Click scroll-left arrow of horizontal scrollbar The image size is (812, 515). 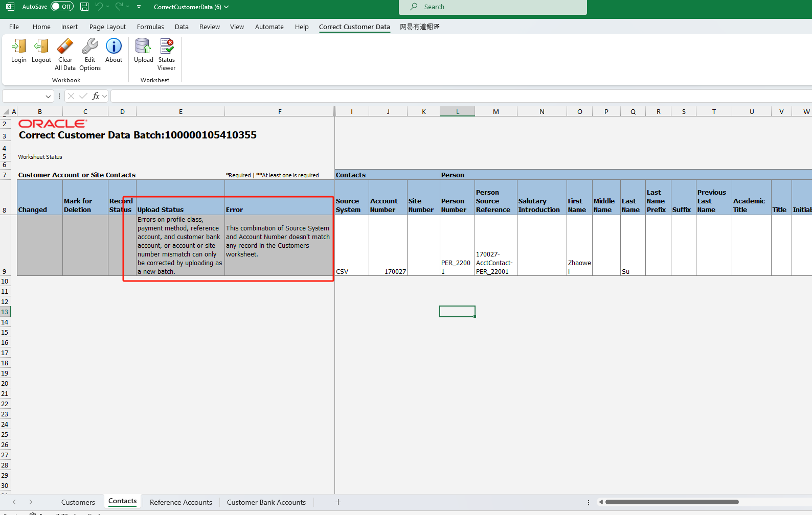tap(601, 502)
